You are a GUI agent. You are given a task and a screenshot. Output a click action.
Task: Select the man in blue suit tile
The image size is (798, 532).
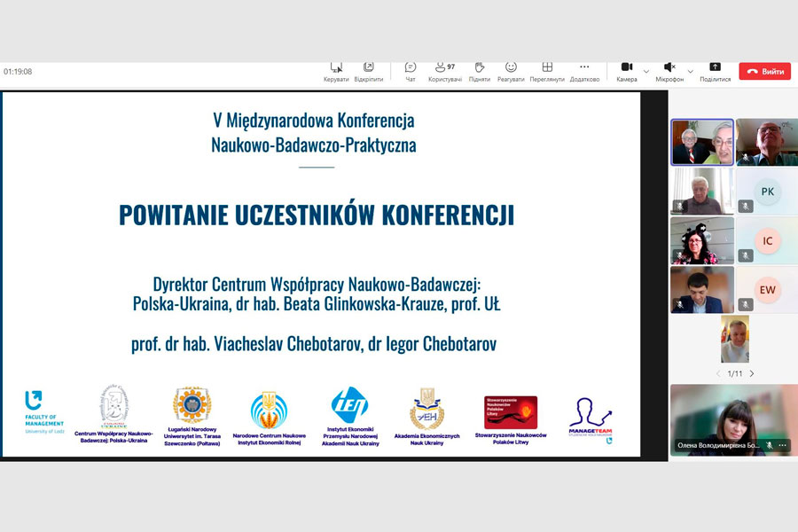(x=702, y=290)
